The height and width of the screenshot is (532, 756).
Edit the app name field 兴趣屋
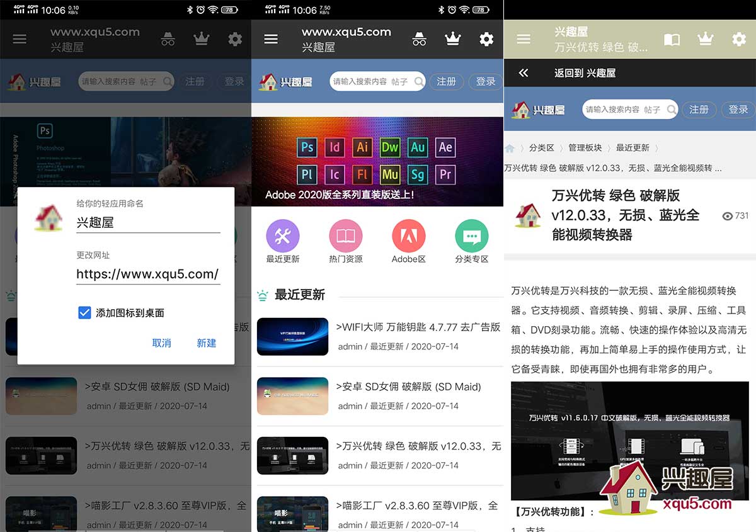click(x=148, y=222)
